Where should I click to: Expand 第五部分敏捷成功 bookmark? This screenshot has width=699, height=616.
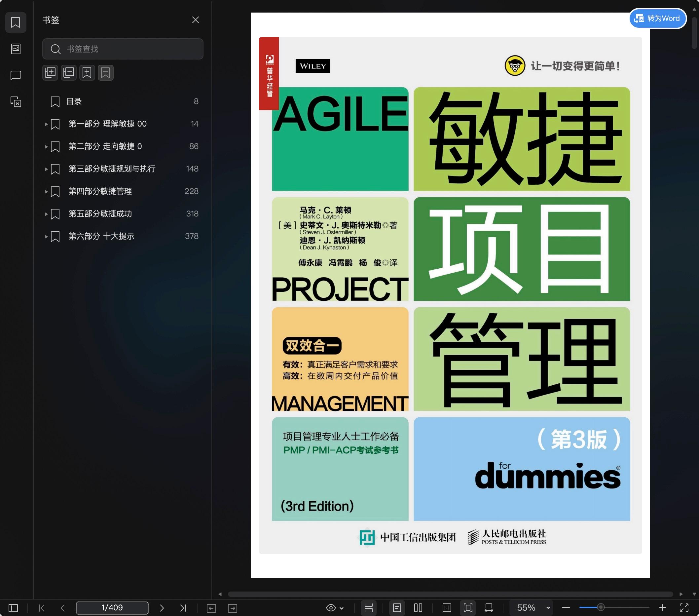pyautogui.click(x=46, y=214)
